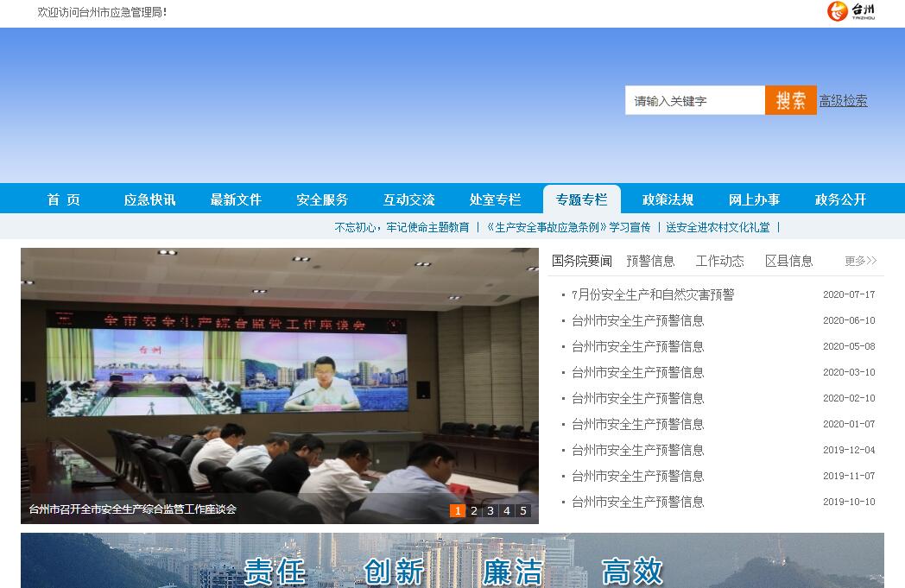Switch to the 国务院要闻 tab
Viewport: 905px width, 588px height.
coord(581,261)
